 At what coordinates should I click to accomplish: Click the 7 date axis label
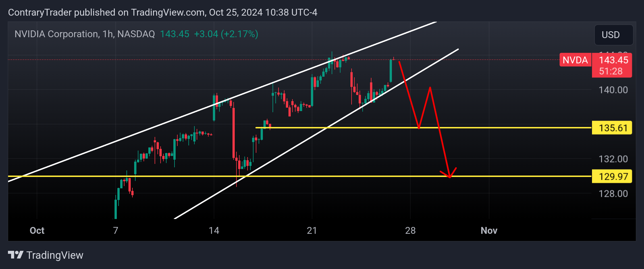pyautogui.click(x=115, y=230)
